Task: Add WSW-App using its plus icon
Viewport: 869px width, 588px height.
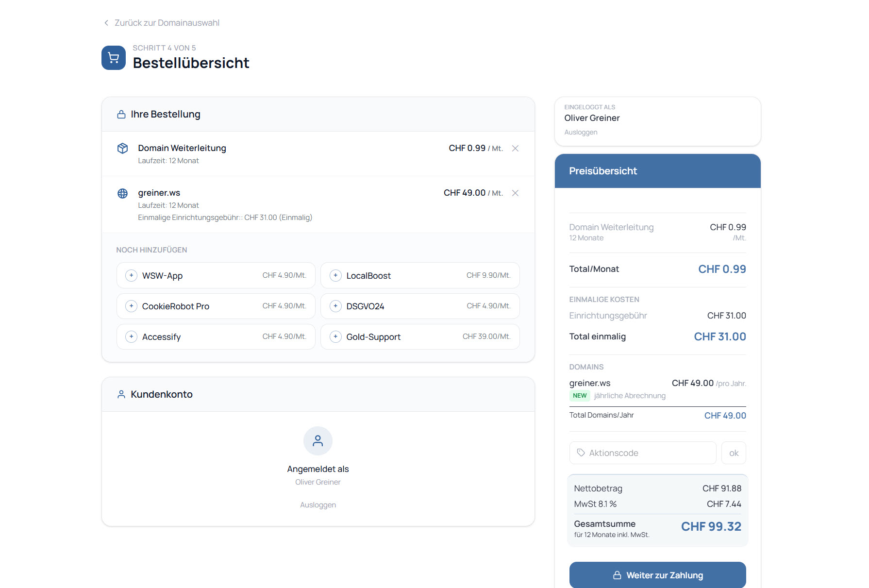Action: [131, 276]
